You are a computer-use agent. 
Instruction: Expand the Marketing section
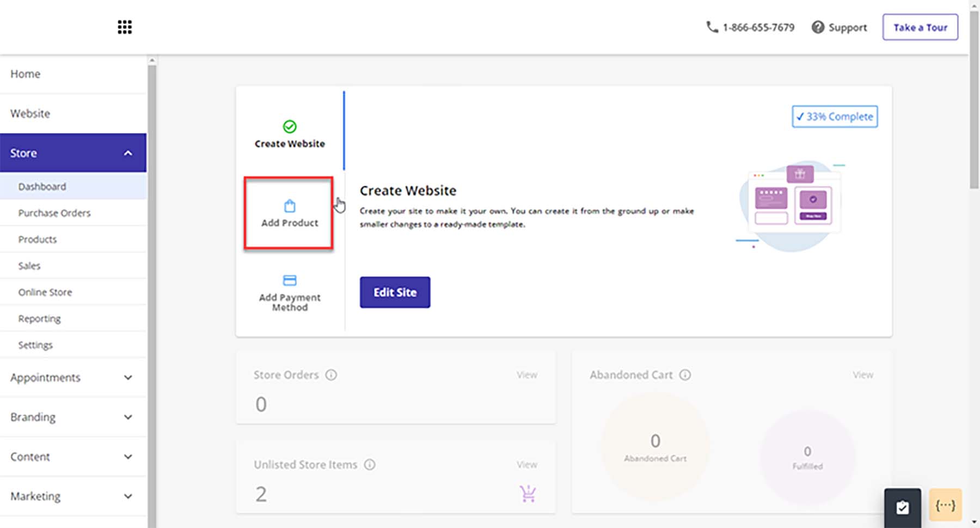128,496
